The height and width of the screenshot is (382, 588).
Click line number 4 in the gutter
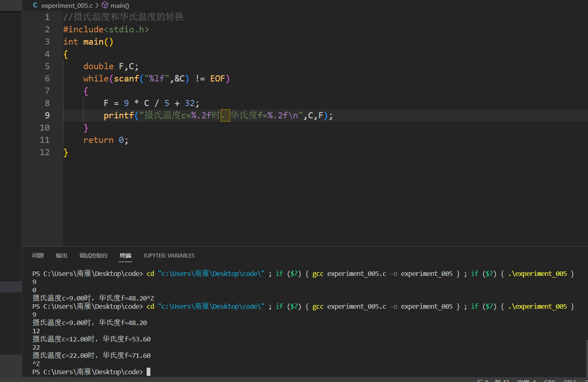click(x=47, y=54)
